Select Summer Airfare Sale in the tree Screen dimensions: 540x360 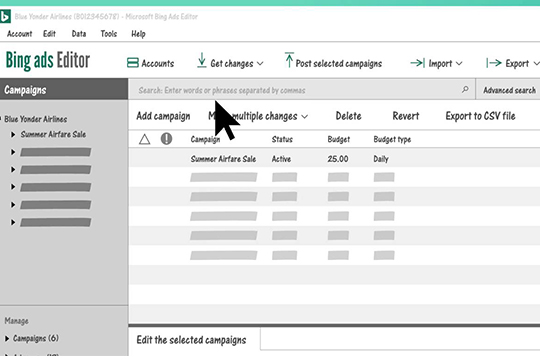pyautogui.click(x=53, y=134)
